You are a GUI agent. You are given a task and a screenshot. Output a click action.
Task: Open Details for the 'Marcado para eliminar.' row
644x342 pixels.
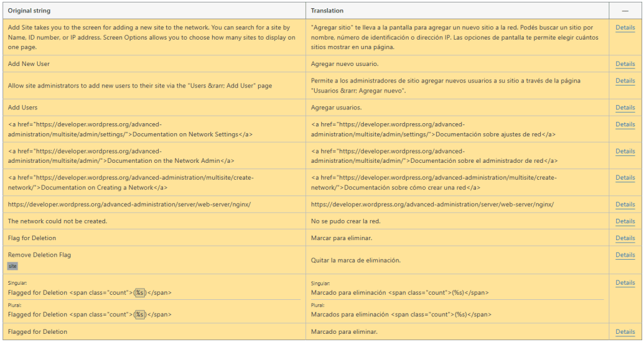point(624,332)
